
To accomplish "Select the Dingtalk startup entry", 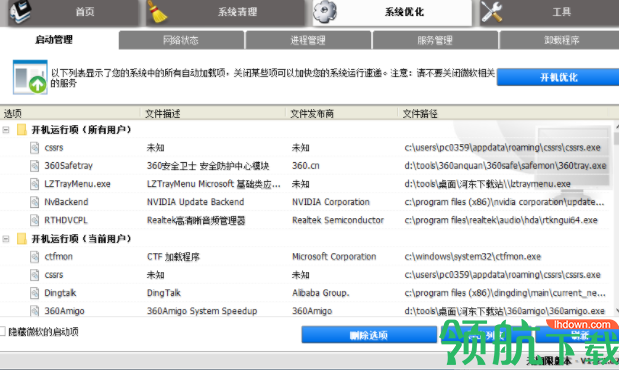I will (x=60, y=293).
